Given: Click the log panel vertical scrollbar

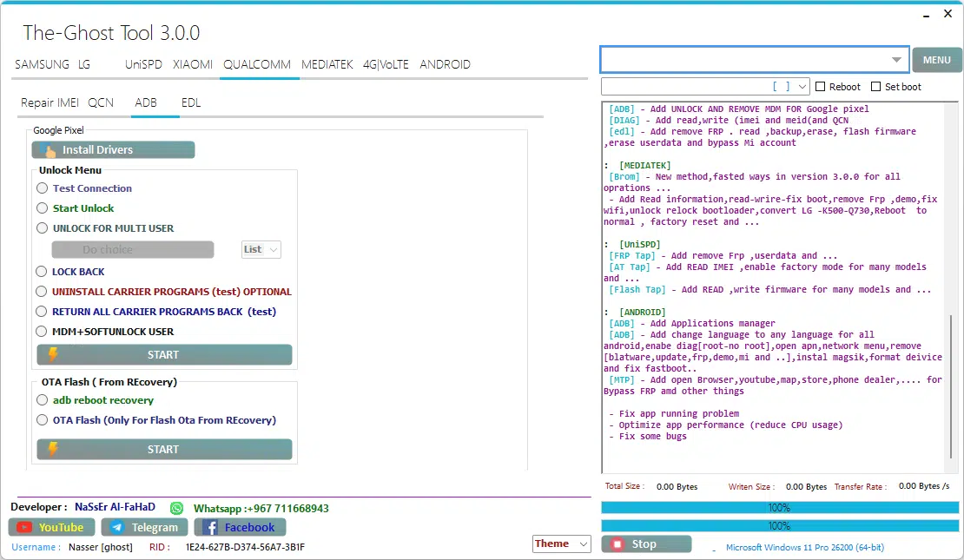Looking at the screenshot, I should pyautogui.click(x=951, y=386).
